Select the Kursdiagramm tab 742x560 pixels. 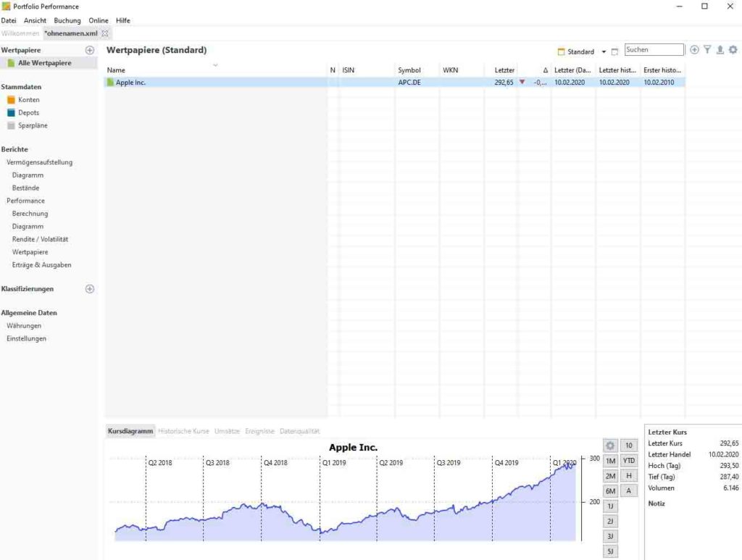130,431
